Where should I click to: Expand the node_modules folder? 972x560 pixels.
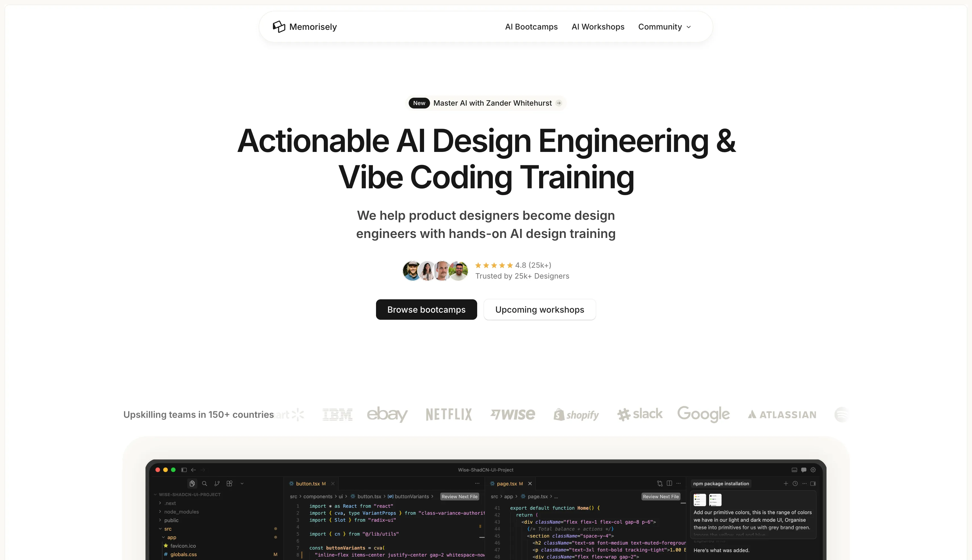181,511
